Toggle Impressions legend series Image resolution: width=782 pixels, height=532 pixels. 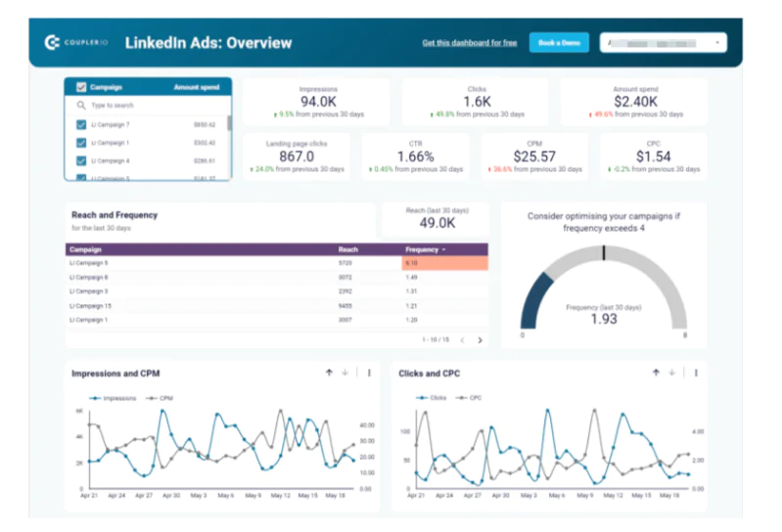click(x=113, y=398)
